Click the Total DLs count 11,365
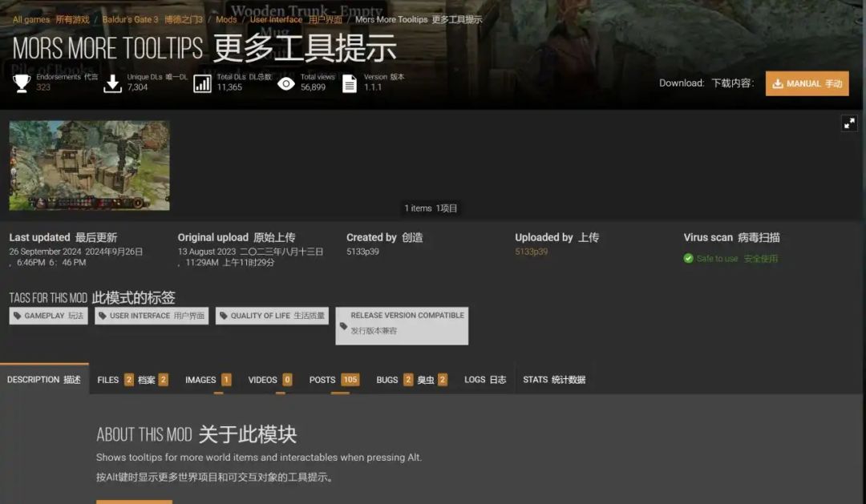Image resolution: width=866 pixels, height=504 pixels. (x=229, y=87)
